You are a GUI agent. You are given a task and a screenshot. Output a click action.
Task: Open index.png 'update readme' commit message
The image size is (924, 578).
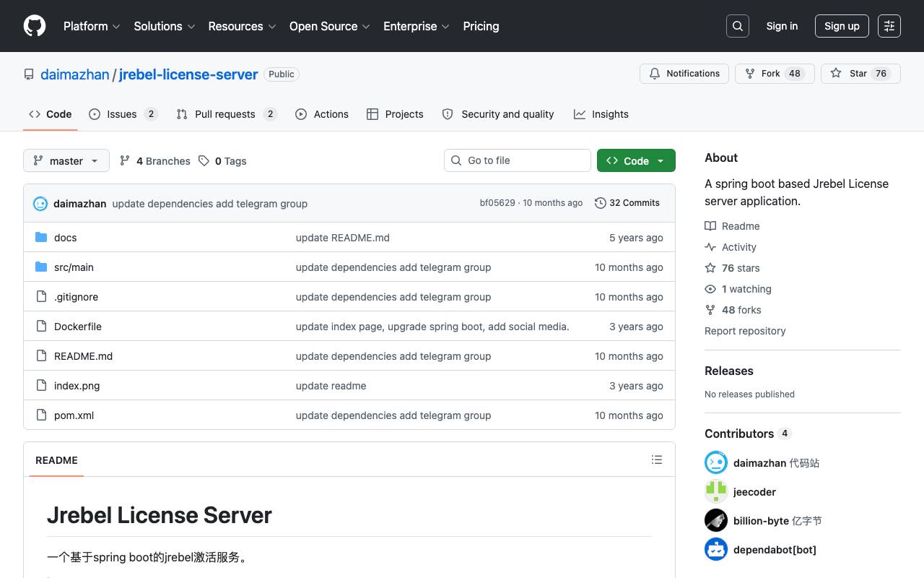point(331,386)
